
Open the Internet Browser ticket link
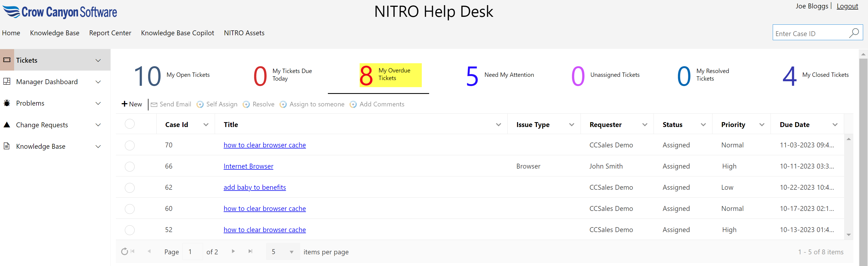coord(248,166)
